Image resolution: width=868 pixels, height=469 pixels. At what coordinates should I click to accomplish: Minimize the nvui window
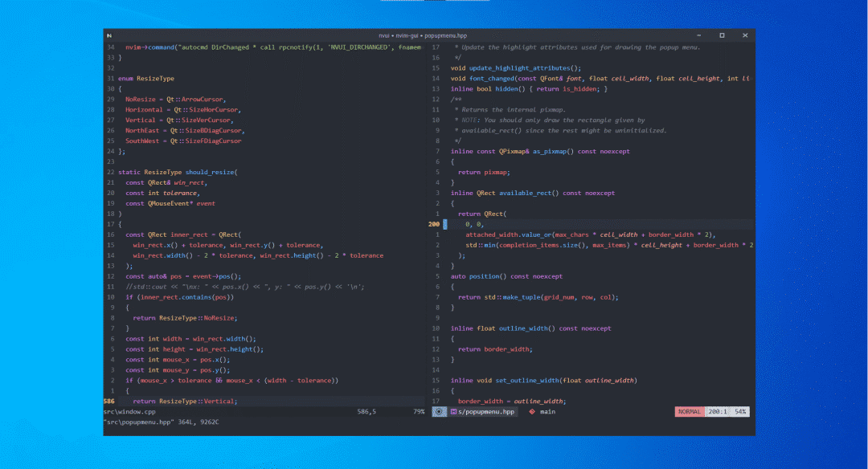point(698,35)
